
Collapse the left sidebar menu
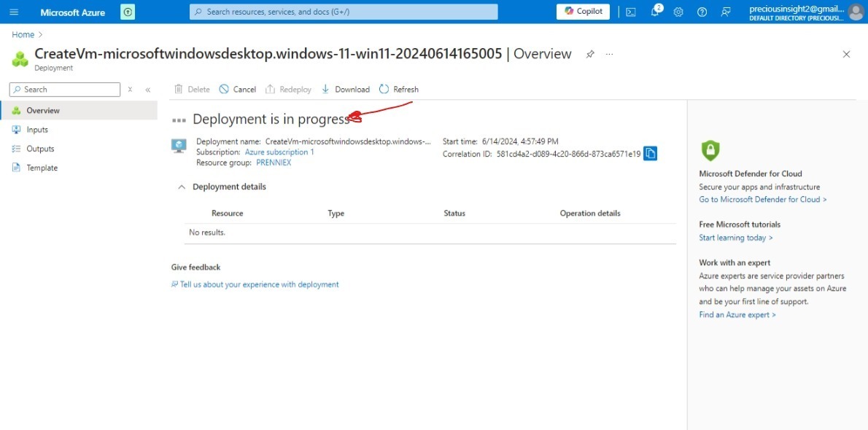point(148,90)
